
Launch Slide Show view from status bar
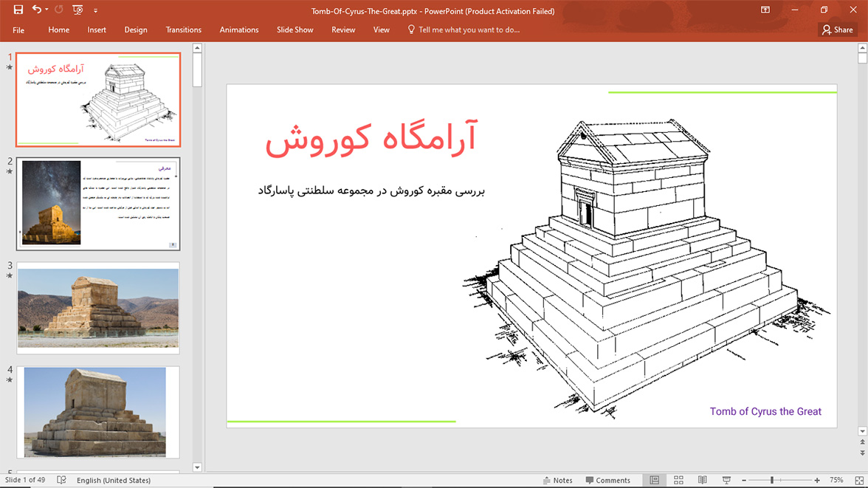pos(726,480)
